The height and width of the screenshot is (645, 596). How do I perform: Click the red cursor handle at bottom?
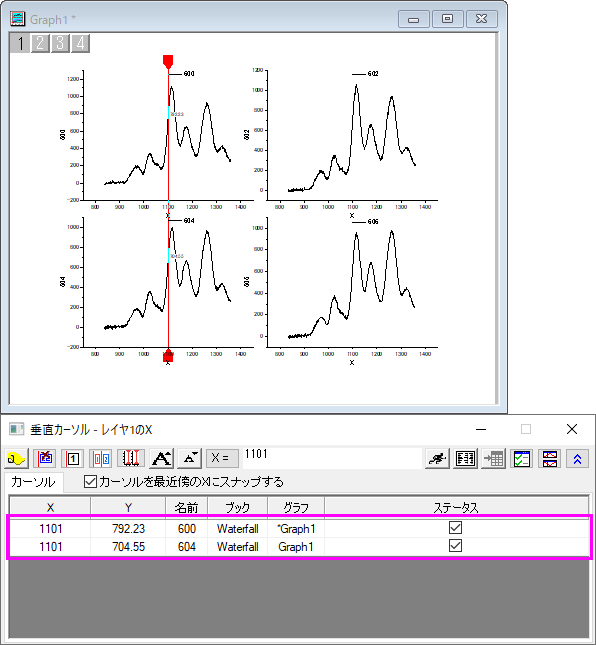[x=168, y=355]
